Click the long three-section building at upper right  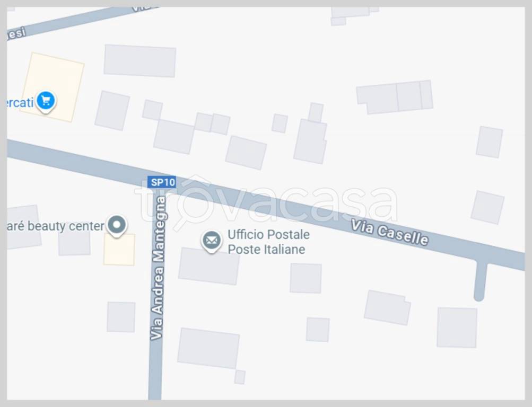pos(395,97)
